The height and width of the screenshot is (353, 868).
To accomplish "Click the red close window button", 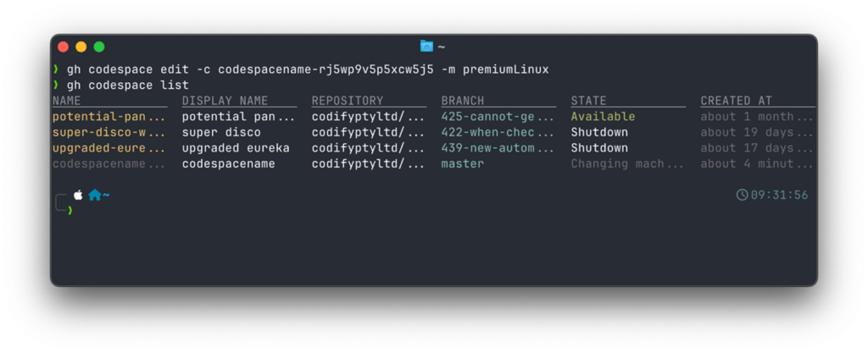I will click(63, 47).
